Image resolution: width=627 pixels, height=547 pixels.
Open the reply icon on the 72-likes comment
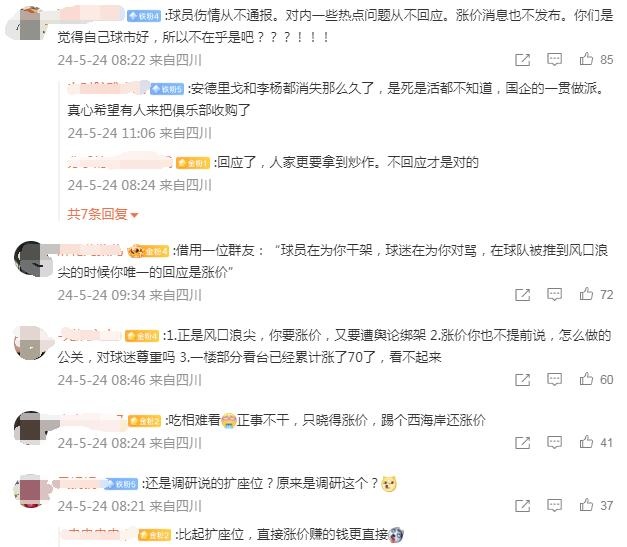(x=554, y=295)
